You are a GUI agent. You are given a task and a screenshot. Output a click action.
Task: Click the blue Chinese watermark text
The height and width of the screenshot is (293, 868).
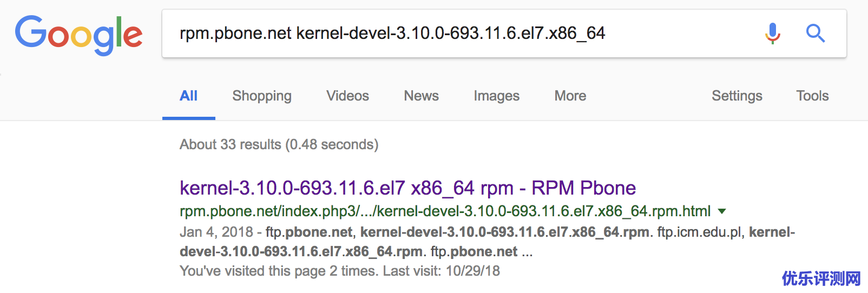pyautogui.click(x=821, y=278)
